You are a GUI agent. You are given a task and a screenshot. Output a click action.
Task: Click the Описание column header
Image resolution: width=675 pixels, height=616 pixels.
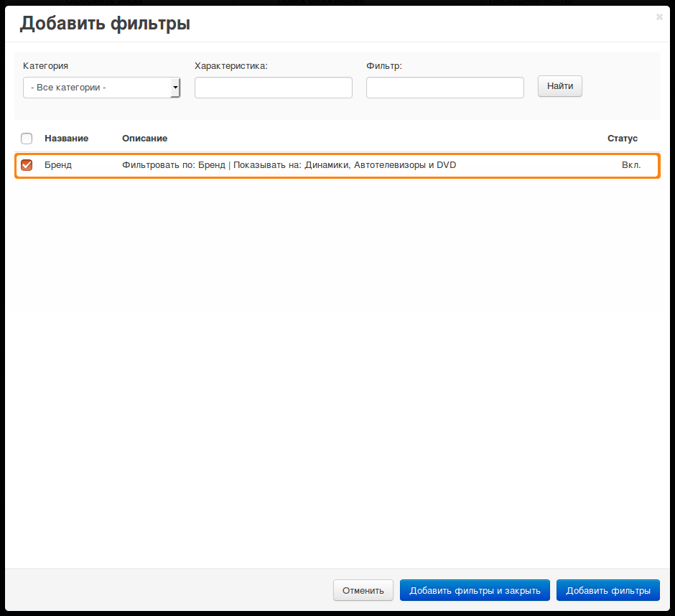(x=144, y=139)
